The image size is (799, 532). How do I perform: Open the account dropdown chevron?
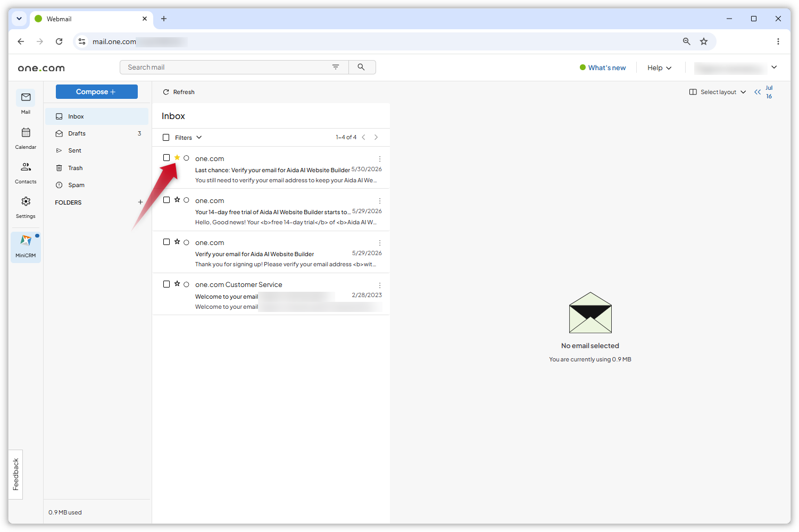[774, 67]
